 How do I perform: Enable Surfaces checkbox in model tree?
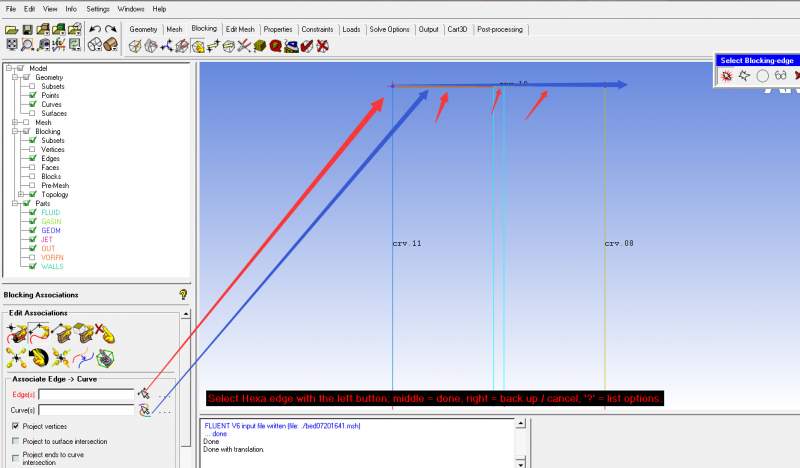pos(32,113)
